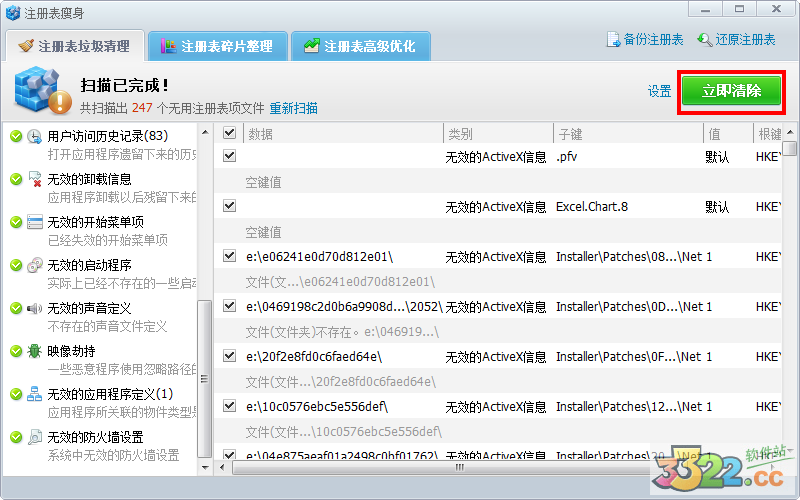
Task: Select the 用户访问历史记录(83) category
Action: 108,136
